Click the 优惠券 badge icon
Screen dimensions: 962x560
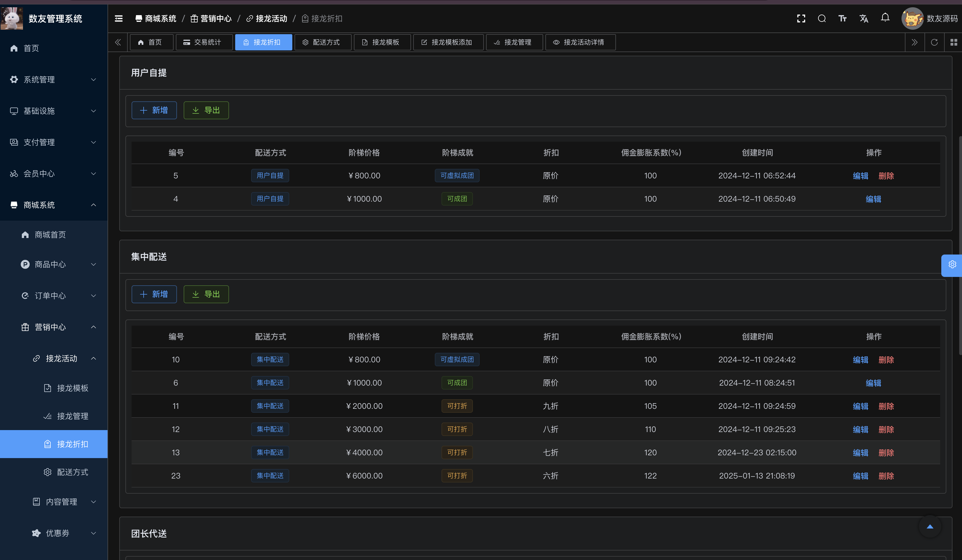tap(36, 533)
